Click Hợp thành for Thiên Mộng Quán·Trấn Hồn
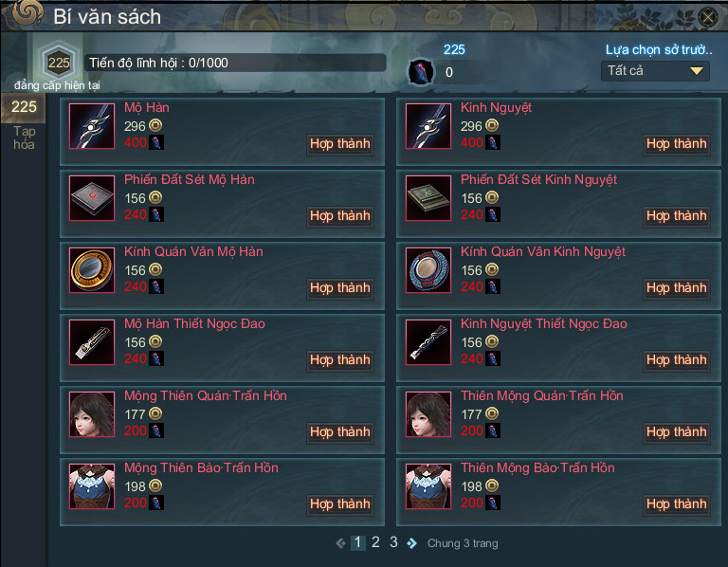 677,431
